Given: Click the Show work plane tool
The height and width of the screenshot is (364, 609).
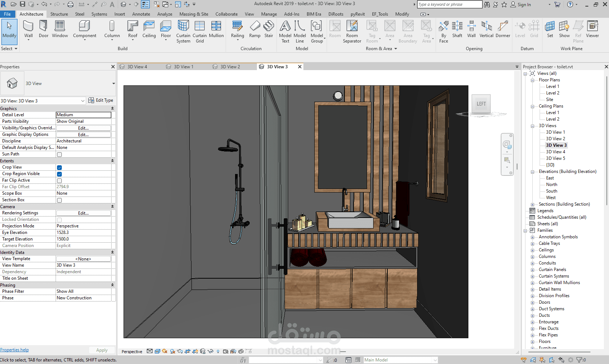Looking at the screenshot, I should tap(564, 29).
